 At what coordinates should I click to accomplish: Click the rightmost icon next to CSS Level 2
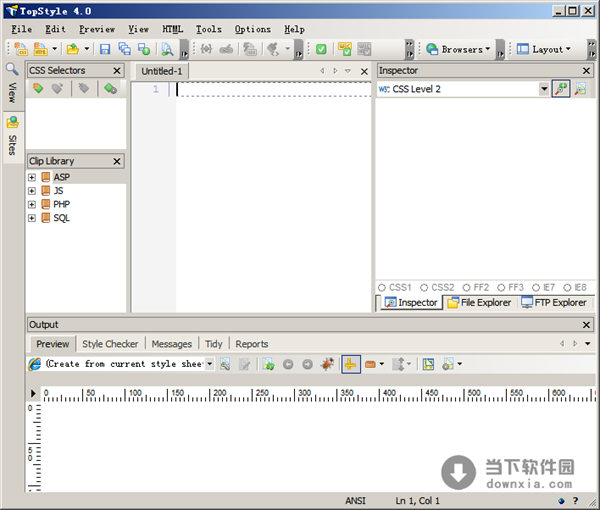click(x=580, y=89)
